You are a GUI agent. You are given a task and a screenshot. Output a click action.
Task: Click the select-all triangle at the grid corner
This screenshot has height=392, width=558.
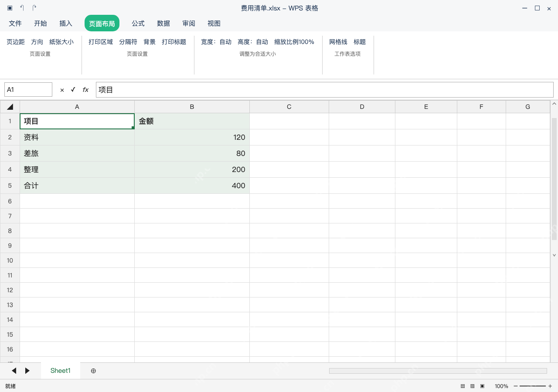click(x=10, y=107)
